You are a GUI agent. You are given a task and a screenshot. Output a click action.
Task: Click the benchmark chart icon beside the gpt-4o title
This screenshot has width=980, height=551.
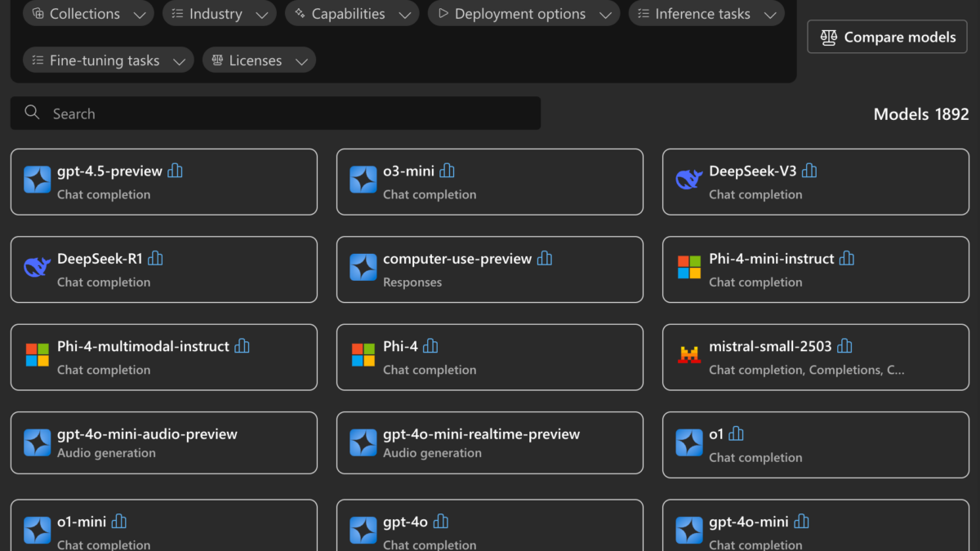(x=440, y=521)
